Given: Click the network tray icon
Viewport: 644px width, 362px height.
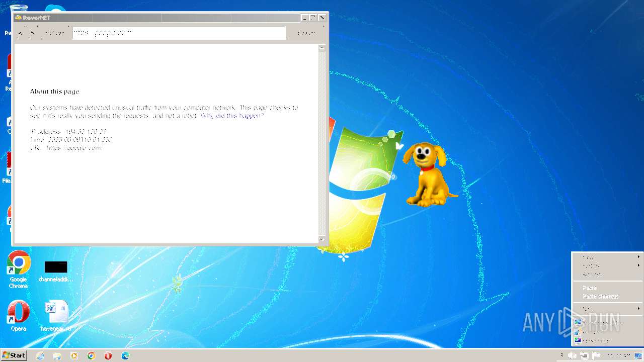Looking at the screenshot, I should pyautogui.click(x=585, y=355).
